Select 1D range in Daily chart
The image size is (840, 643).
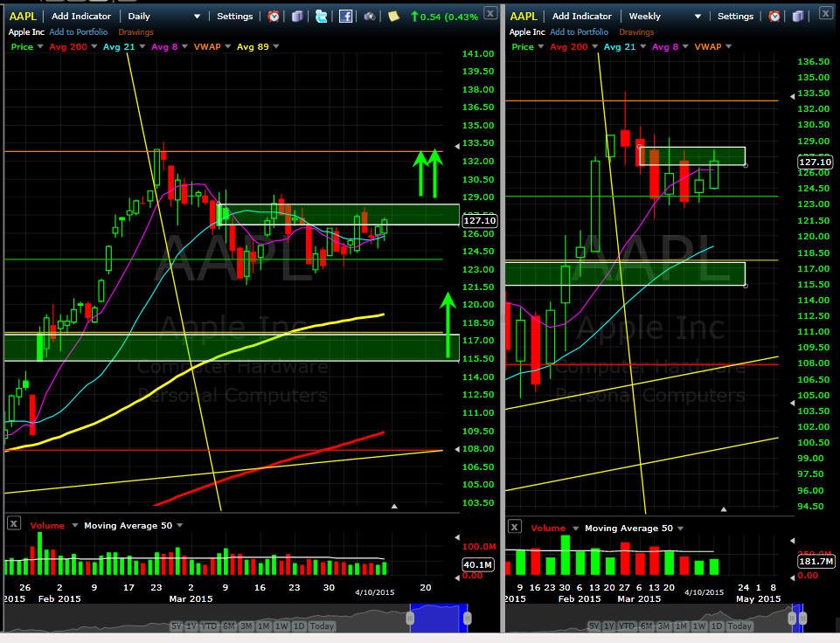coord(299,626)
